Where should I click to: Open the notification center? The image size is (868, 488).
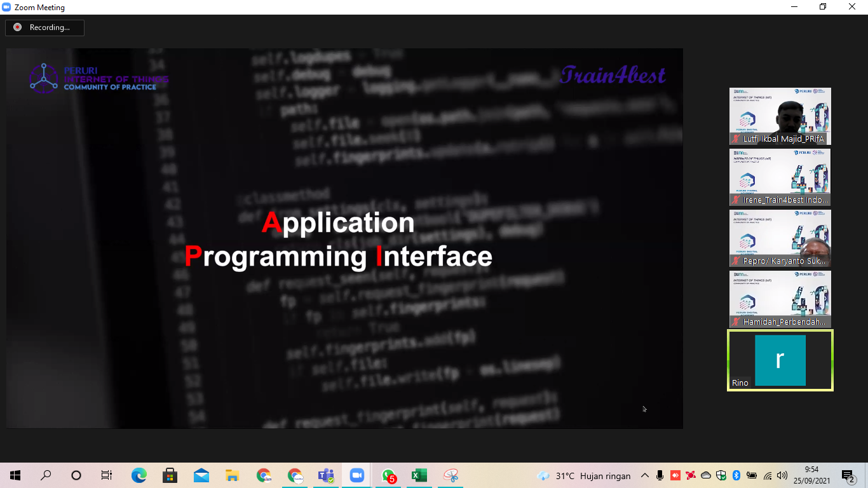(848, 475)
